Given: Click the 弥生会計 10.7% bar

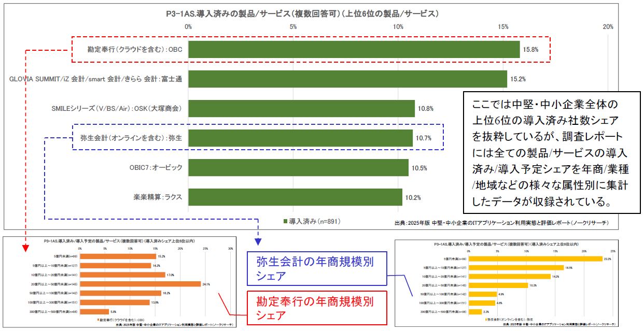Looking at the screenshot, I should [x=300, y=138].
